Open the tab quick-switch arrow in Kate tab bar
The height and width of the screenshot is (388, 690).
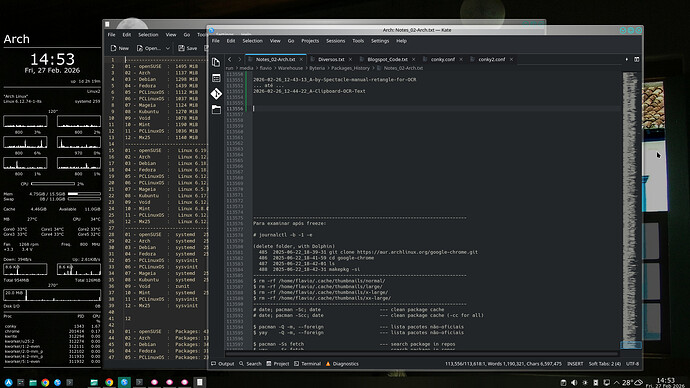pyautogui.click(x=627, y=59)
